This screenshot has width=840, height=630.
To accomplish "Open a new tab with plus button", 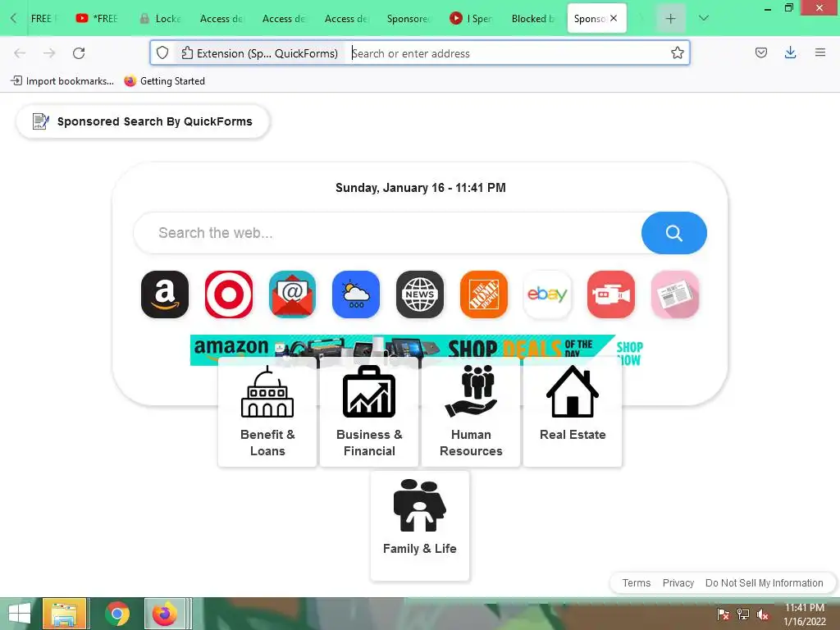I will point(670,19).
